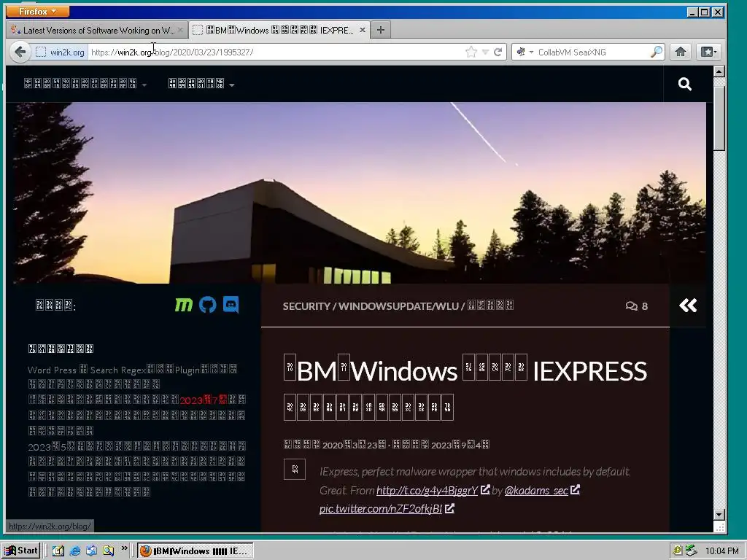
Task: Go to the Firefox home page
Action: coord(681,52)
